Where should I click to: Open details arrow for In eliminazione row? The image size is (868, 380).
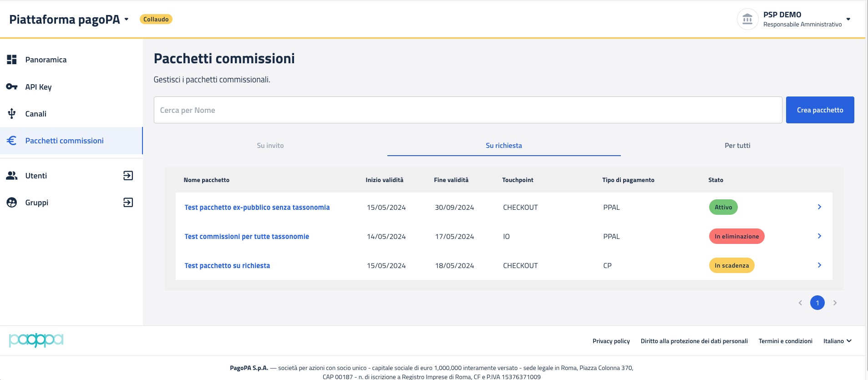pyautogui.click(x=819, y=236)
